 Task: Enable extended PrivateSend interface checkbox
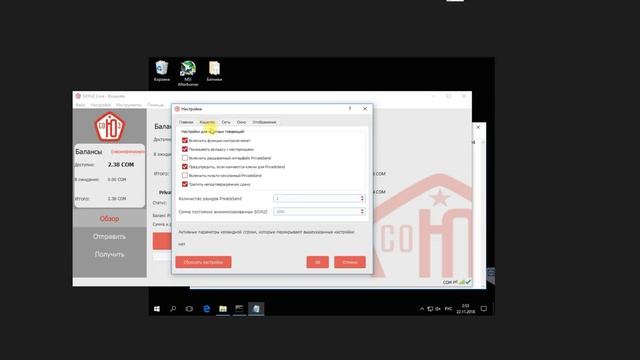click(x=185, y=158)
